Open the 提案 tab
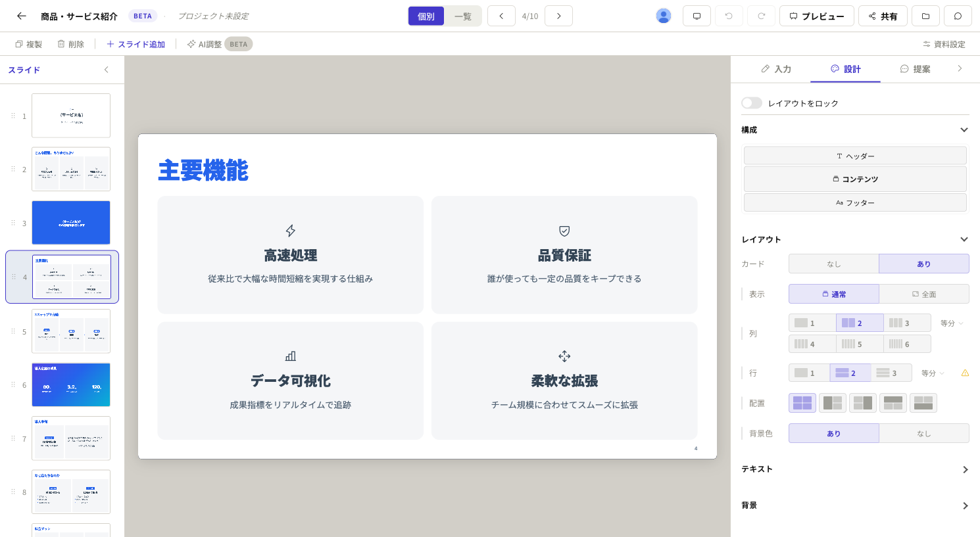The image size is (980, 537). [x=915, y=69]
